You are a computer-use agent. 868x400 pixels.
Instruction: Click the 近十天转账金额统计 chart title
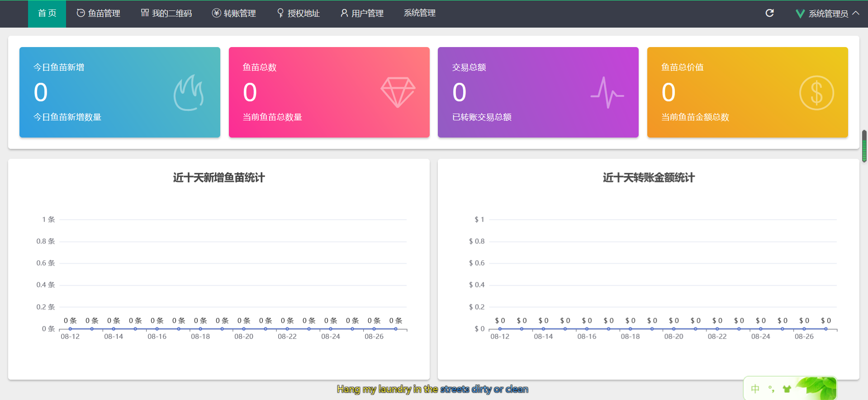tap(649, 178)
